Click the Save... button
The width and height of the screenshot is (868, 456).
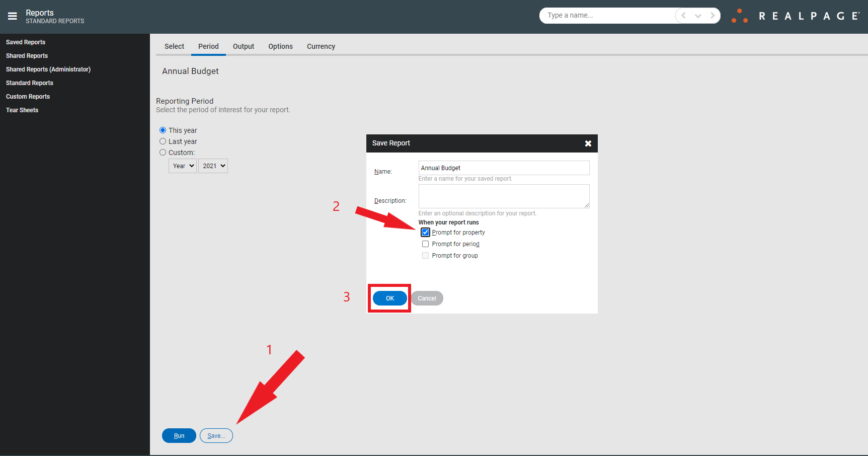[216, 436]
